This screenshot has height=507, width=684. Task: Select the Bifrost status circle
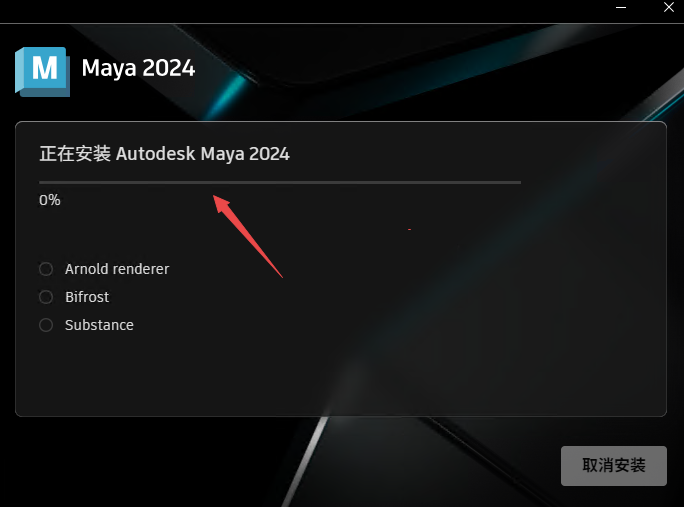(x=46, y=297)
